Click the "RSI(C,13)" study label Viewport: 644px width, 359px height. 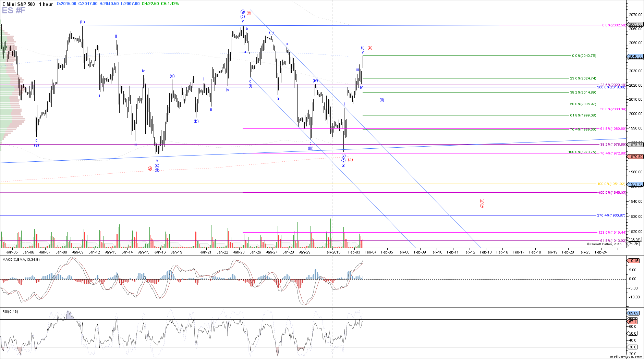pos(10,312)
